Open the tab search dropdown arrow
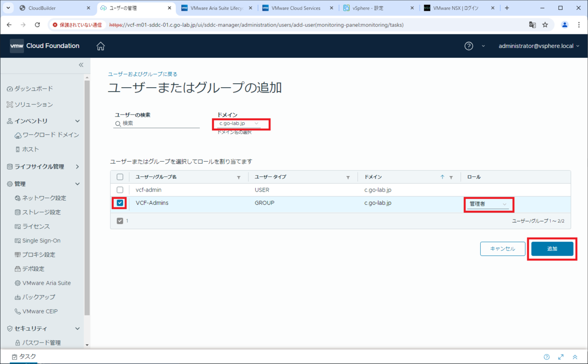The image size is (588, 364). click(8, 8)
